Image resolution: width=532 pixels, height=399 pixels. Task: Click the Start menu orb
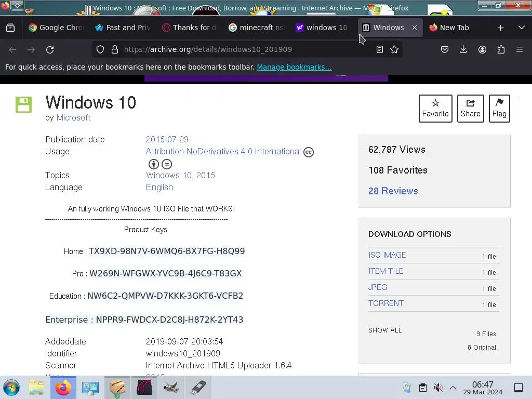click(x=11, y=388)
